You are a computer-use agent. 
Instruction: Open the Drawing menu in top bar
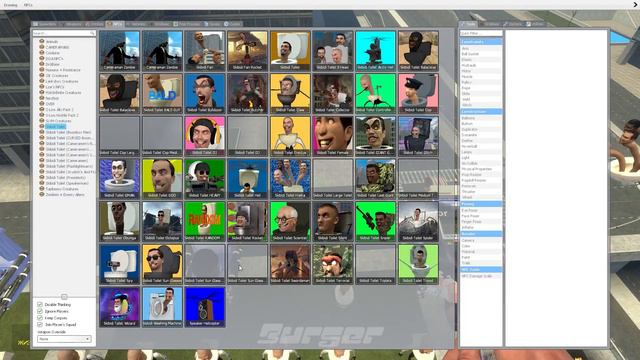[x=10, y=5]
